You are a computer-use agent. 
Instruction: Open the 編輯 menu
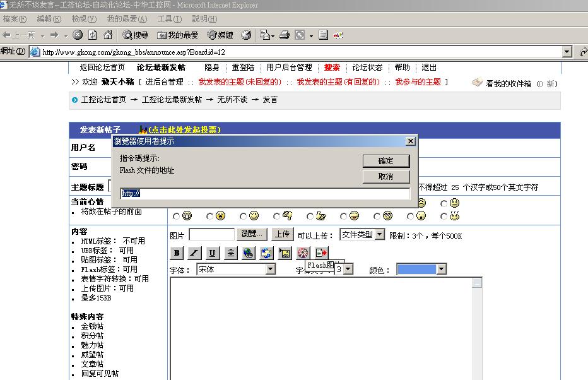49,19
